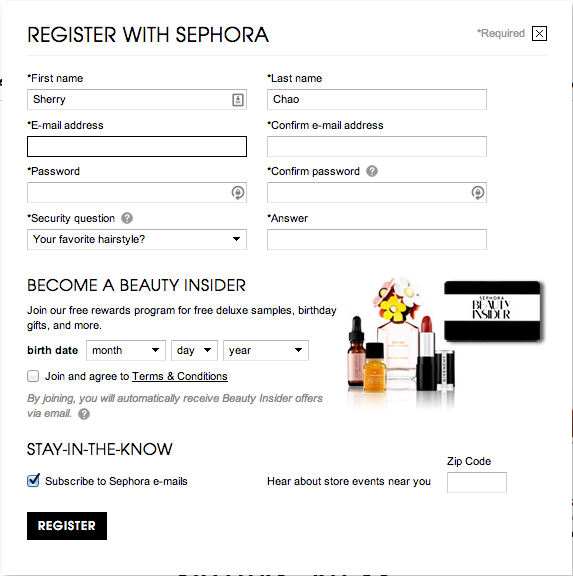Open help icon next to Security question

point(127,218)
